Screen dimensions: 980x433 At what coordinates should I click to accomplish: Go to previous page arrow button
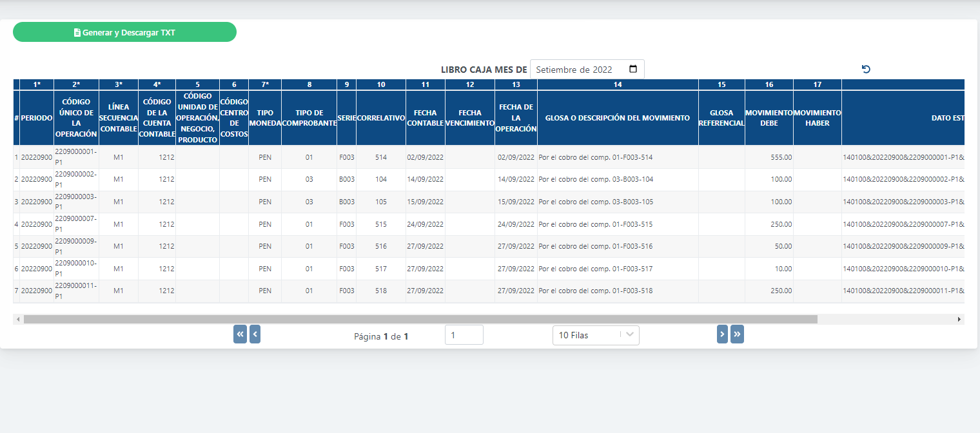pos(255,334)
